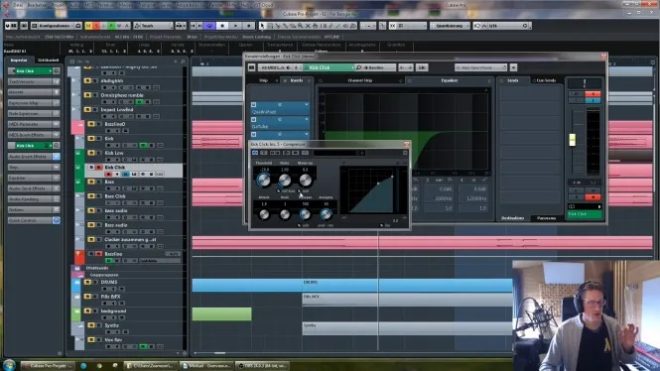Click the Quantisierung button in toolbar
This screenshot has height=371, width=660.
pyautogui.click(x=449, y=26)
